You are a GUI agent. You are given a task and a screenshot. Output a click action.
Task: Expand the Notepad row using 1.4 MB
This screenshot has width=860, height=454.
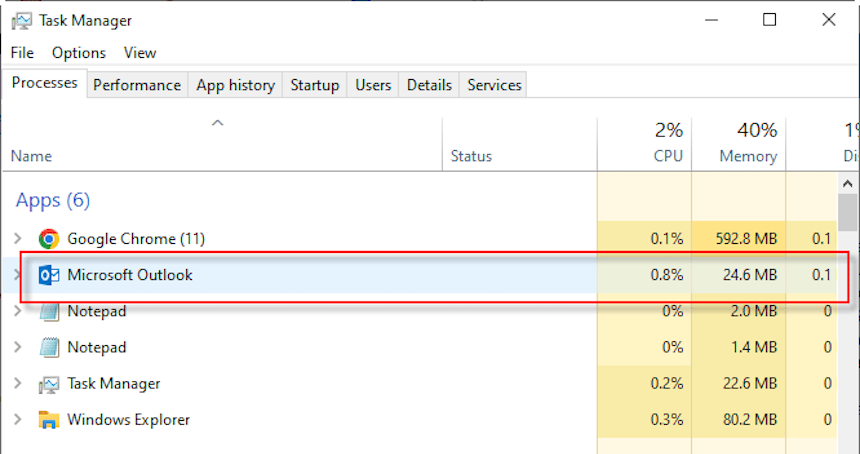pyautogui.click(x=18, y=347)
